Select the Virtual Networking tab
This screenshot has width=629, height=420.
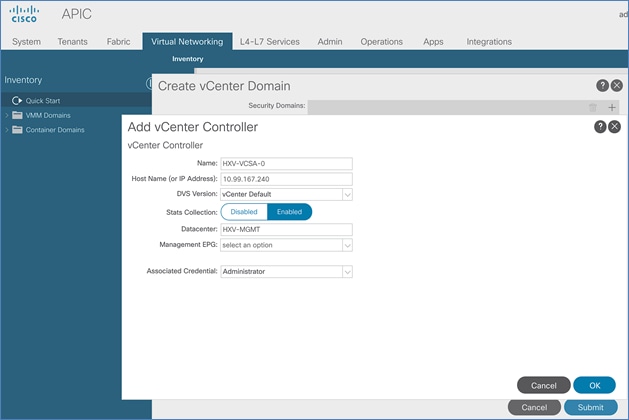tap(187, 42)
